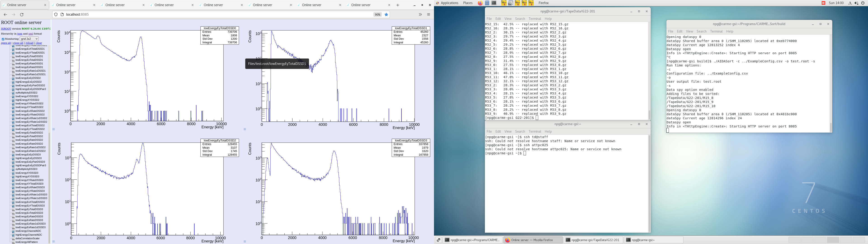This screenshot has width=868, height=244.
Task: Uncheck the Monitoring checkbox
Action: 3,39
